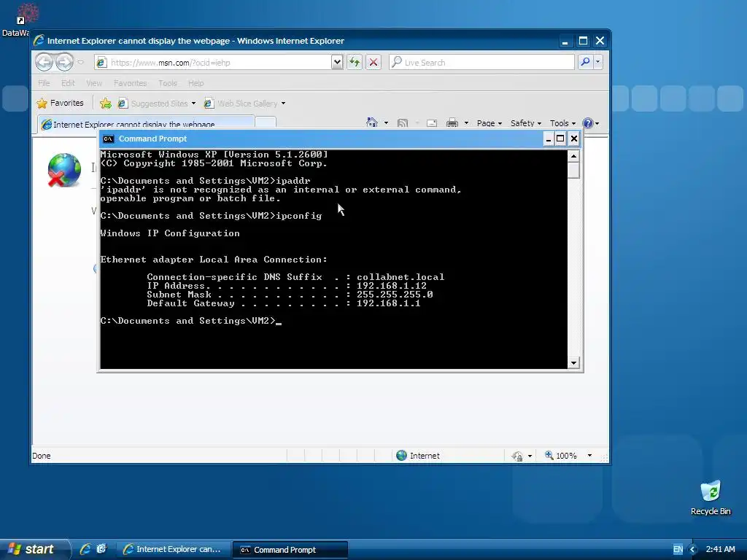This screenshot has height=560, width=747.
Task: Open the View menu in Internet Explorer
Action: coord(94,83)
